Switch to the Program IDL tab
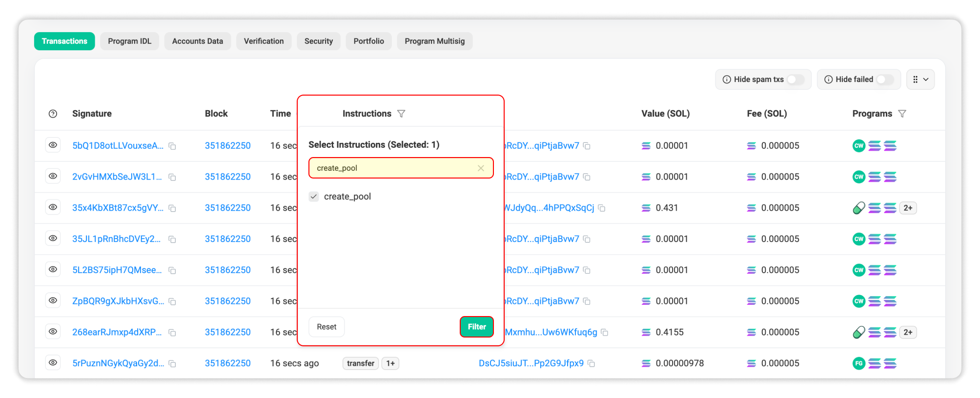Viewport: 980px width, 398px height. [129, 41]
